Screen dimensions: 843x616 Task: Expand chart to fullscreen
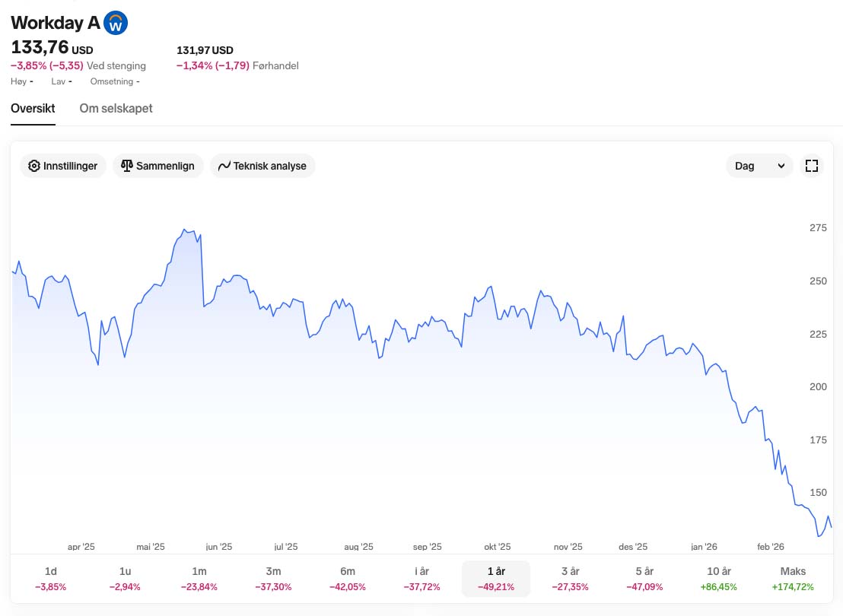[812, 166]
